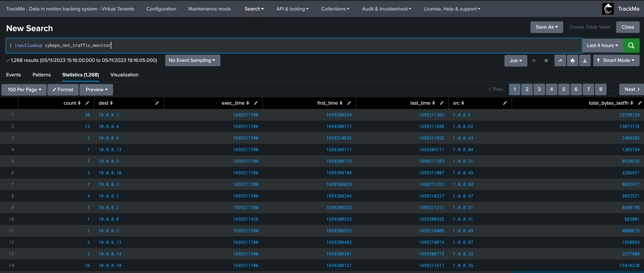Screen dimensions: 644x273
Task: Open the Preview dropdown
Action: tap(96, 90)
